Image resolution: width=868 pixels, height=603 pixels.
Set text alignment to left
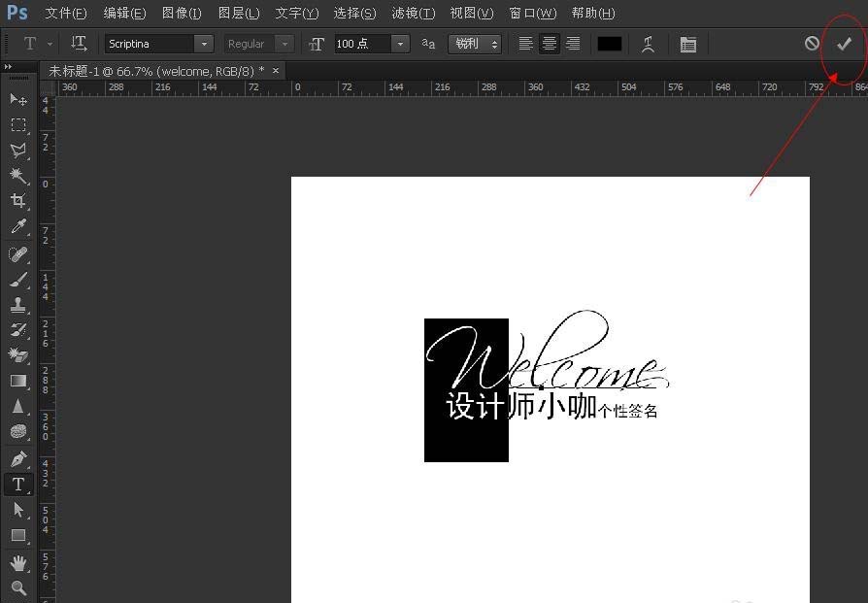[x=525, y=44]
